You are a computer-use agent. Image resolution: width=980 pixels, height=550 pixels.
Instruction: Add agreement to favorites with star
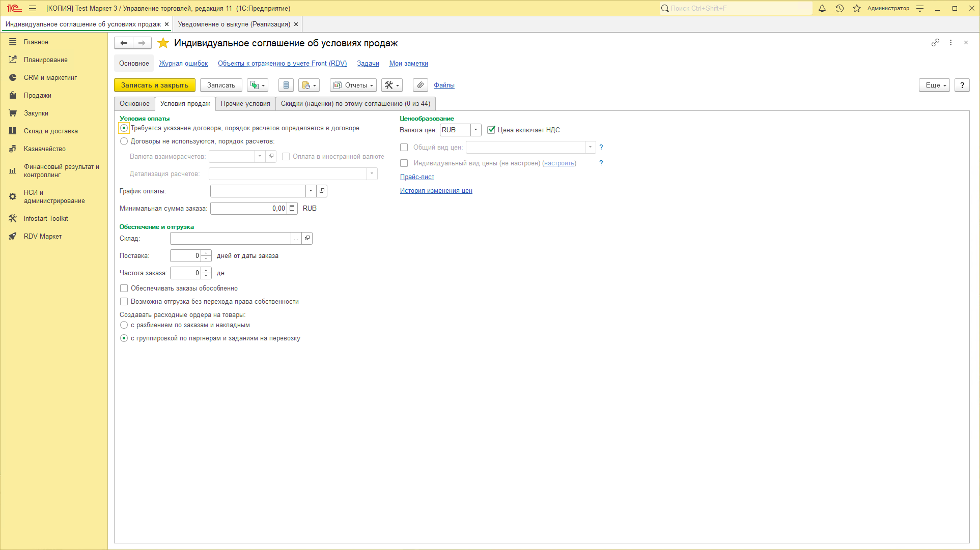pos(163,43)
